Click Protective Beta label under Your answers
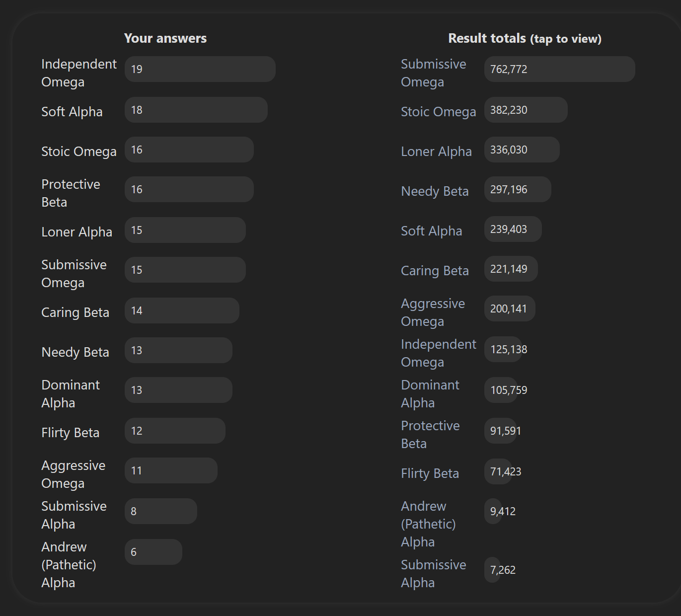The height and width of the screenshot is (616, 681). click(71, 193)
